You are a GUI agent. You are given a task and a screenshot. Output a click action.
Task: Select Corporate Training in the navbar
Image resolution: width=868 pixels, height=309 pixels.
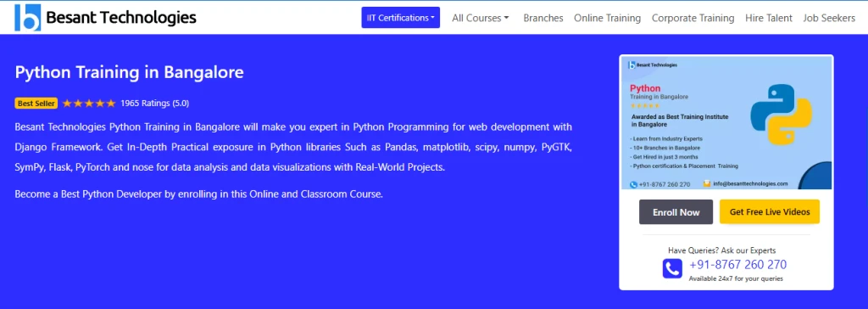coord(693,19)
